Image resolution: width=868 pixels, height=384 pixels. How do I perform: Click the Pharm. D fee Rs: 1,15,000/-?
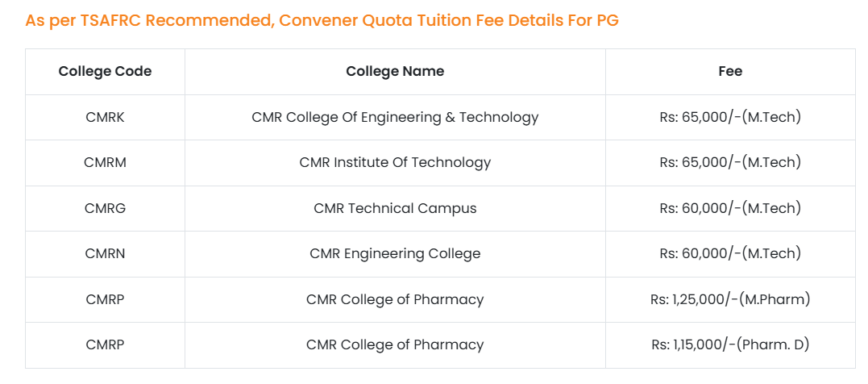(x=730, y=344)
